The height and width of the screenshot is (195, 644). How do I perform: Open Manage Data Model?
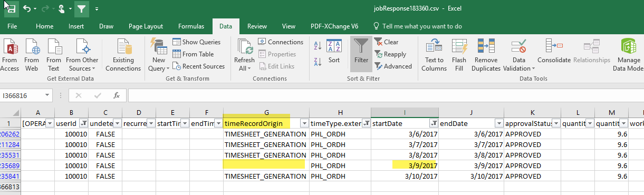pyautogui.click(x=628, y=55)
